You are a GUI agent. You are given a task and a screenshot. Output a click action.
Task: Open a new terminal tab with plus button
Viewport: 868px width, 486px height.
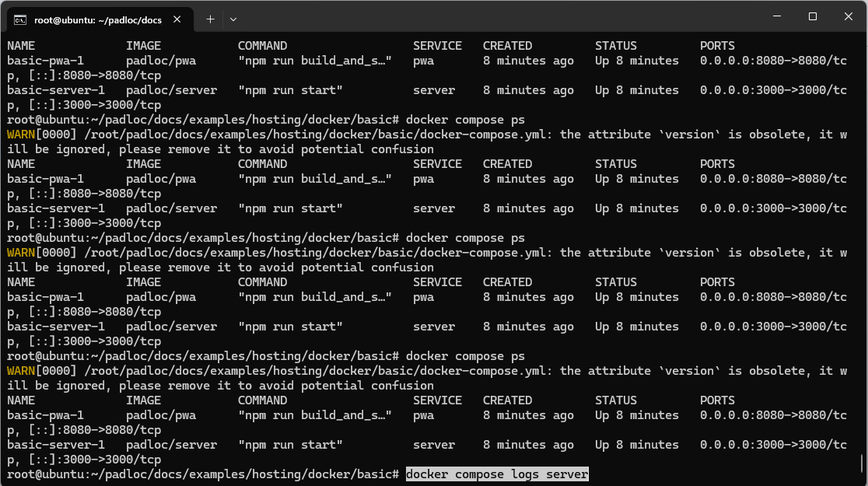click(210, 19)
